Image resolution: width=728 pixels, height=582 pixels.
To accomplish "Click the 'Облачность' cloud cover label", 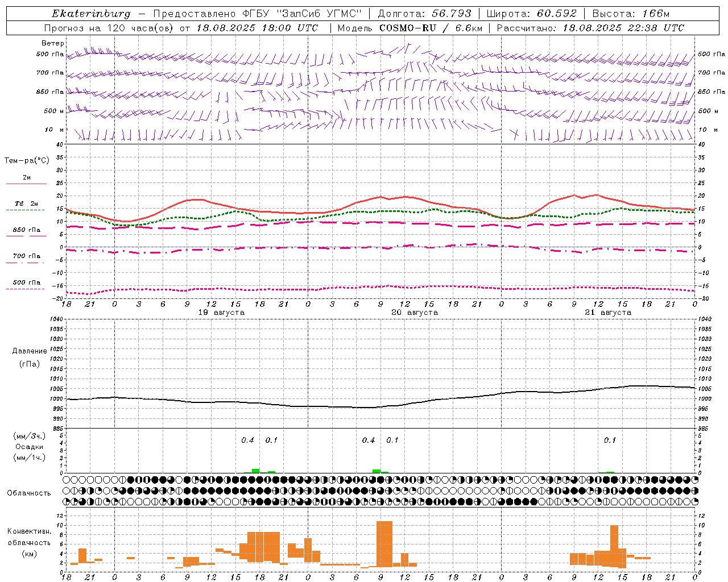I will [x=29, y=493].
